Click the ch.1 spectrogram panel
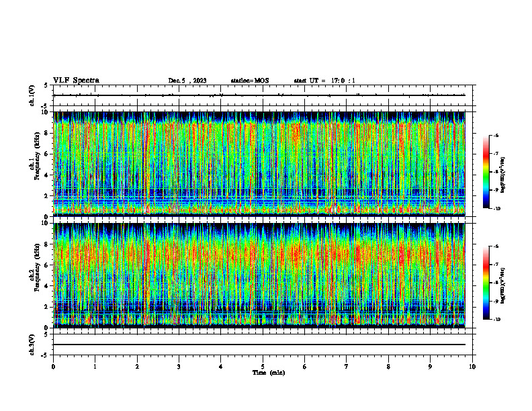Image resolution: width=532 pixels, height=411 pixels. point(259,164)
